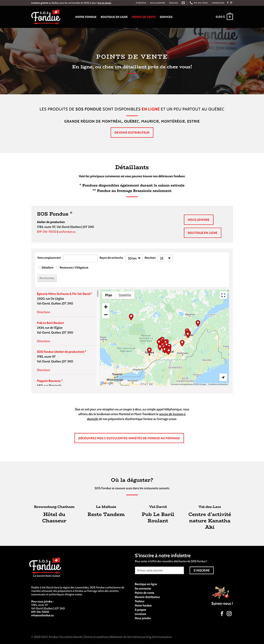264x644 pixels.
Task: Toggle fullscreen view of the map
Action: pyautogui.click(x=223, y=295)
